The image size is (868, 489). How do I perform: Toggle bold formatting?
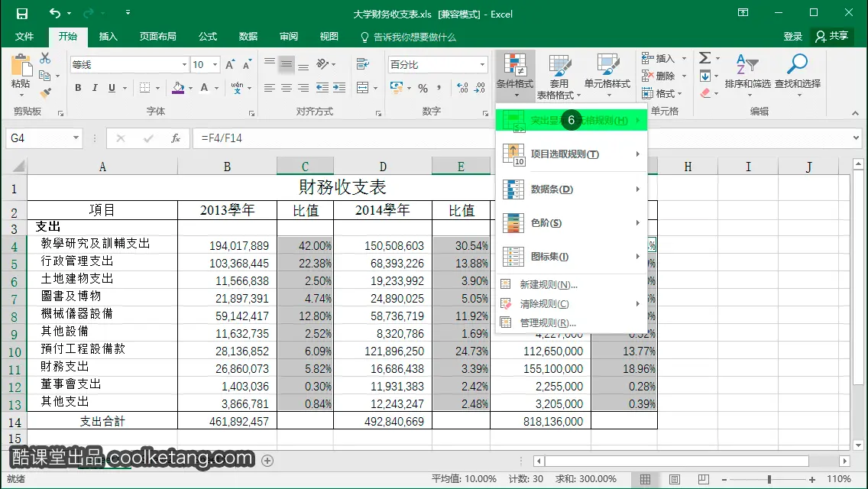click(78, 88)
